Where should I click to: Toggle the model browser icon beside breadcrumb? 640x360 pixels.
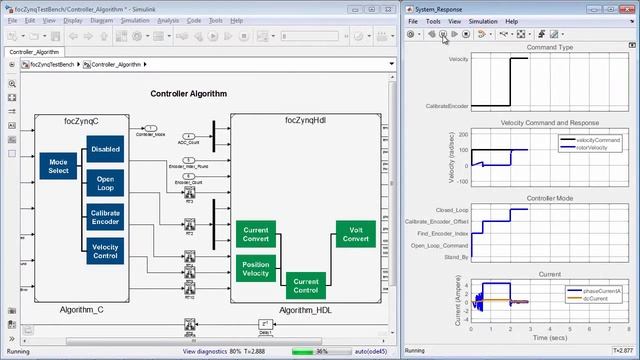(x=12, y=64)
